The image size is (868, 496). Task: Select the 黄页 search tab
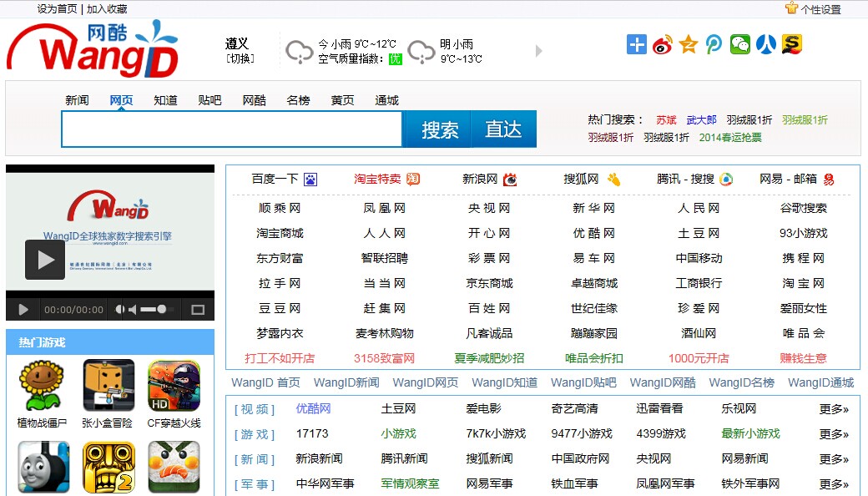point(343,100)
